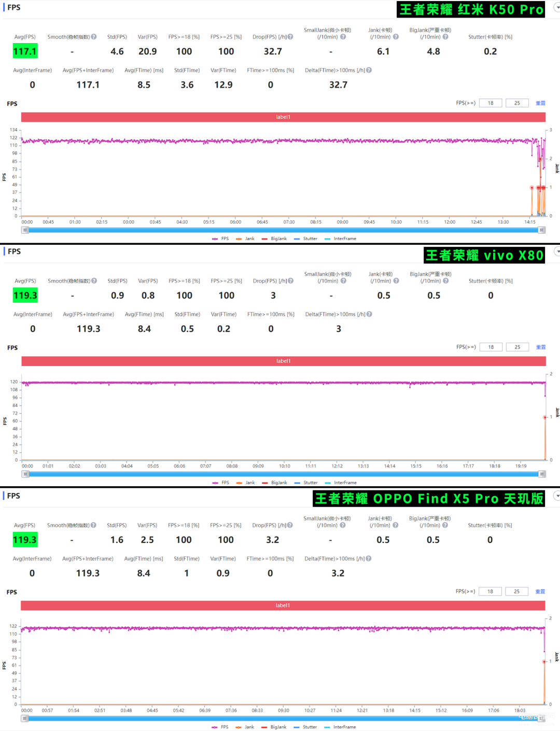Viewport: 560px width, 731px height.
Task: Focus the FPS threshold 18 field in vivo X80 panel
Action: click(491, 347)
